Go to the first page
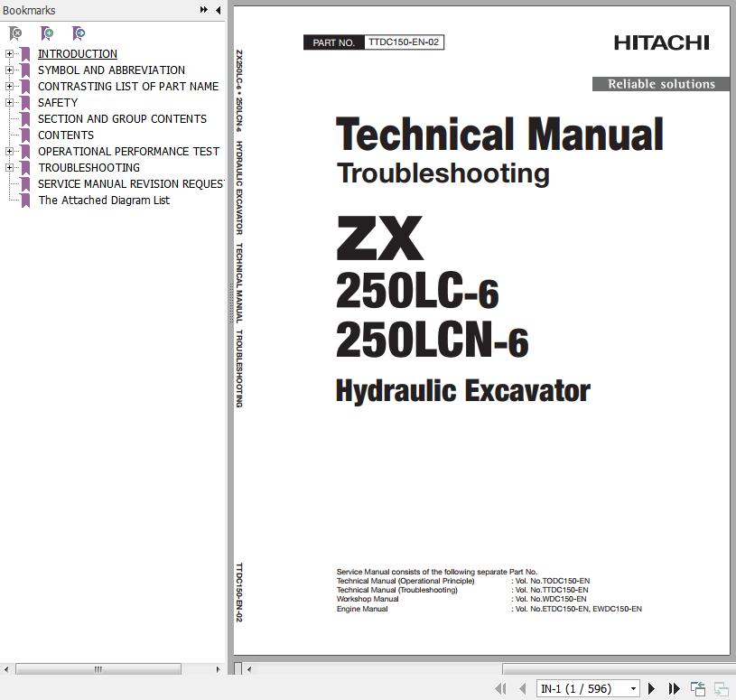 pos(500,689)
